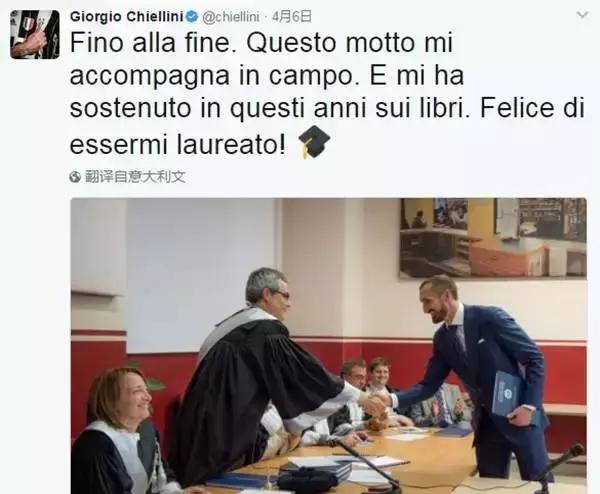Click the graduation cap emoji

(314, 142)
